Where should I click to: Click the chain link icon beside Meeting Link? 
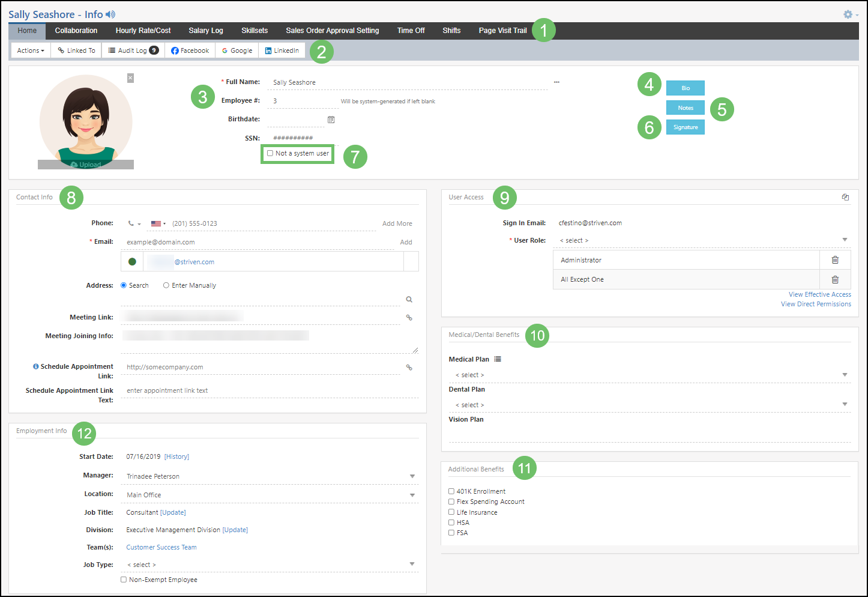[409, 317]
